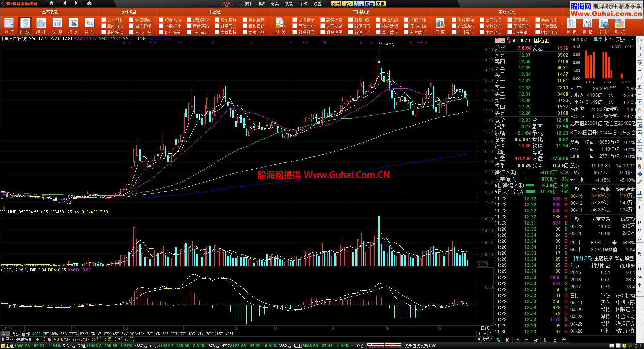Viewport: 644px width, 349px height.
Task: Open the 日线 period selector
Action: 485,328
